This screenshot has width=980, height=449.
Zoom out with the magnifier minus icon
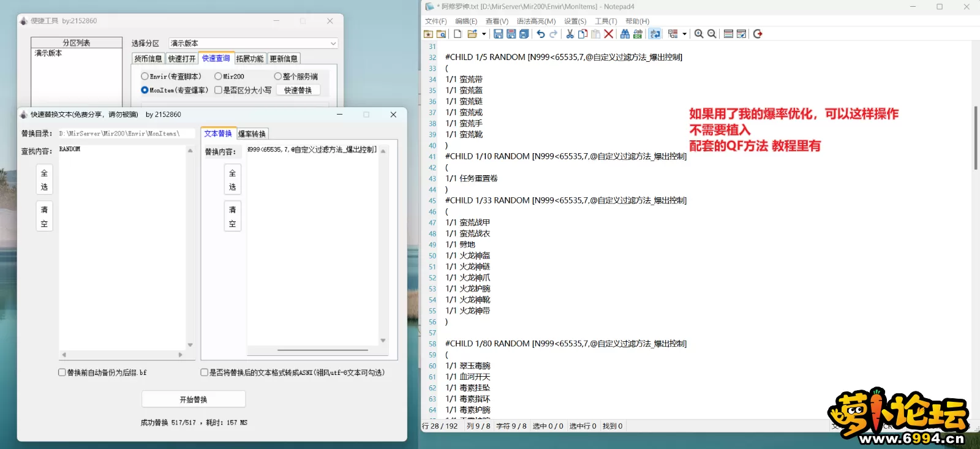[712, 34]
